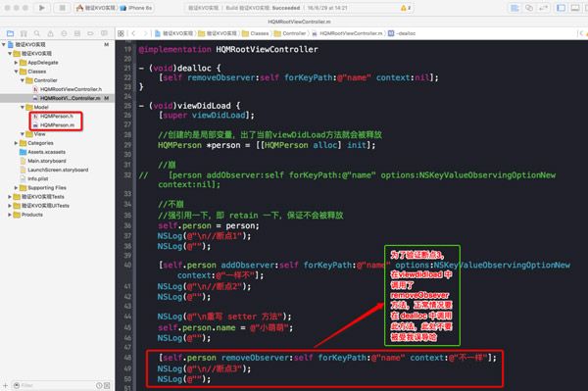Click the project file breadcrumb in jump bar

coord(174,33)
